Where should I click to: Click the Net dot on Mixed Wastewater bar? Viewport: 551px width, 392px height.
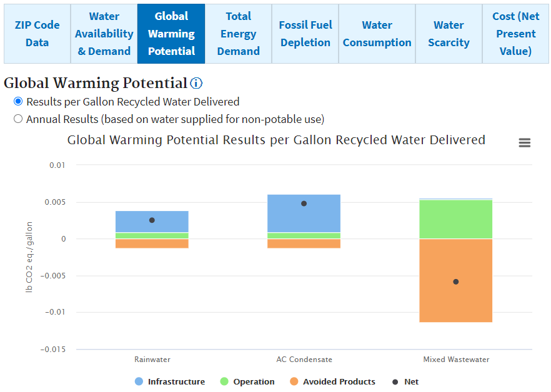(x=456, y=282)
